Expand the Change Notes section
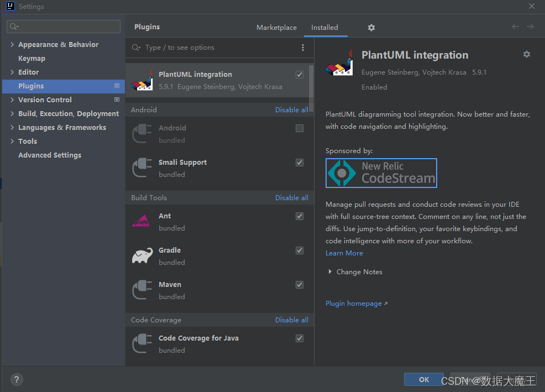545x392 pixels. pyautogui.click(x=330, y=271)
